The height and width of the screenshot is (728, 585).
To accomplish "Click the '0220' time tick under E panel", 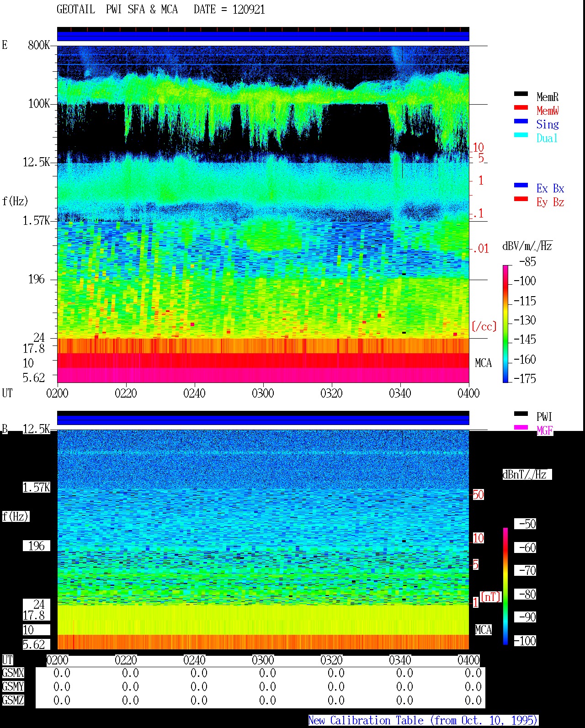I will (x=126, y=393).
